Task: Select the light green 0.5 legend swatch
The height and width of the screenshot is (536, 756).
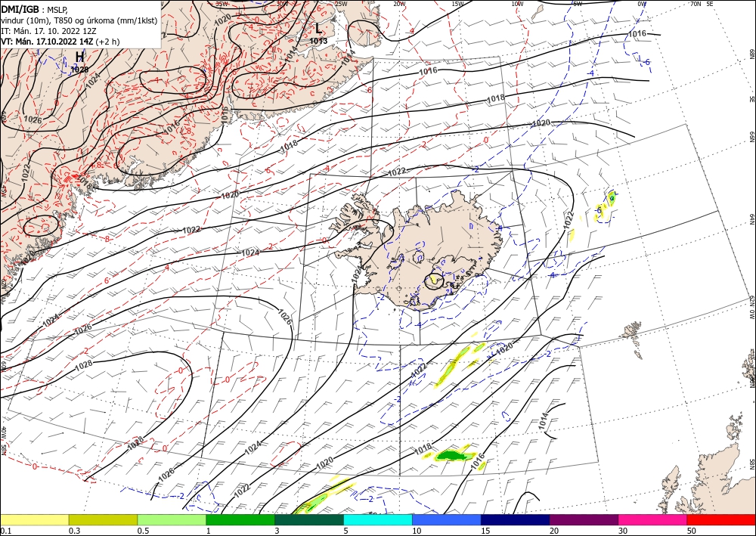Action: click(x=172, y=519)
